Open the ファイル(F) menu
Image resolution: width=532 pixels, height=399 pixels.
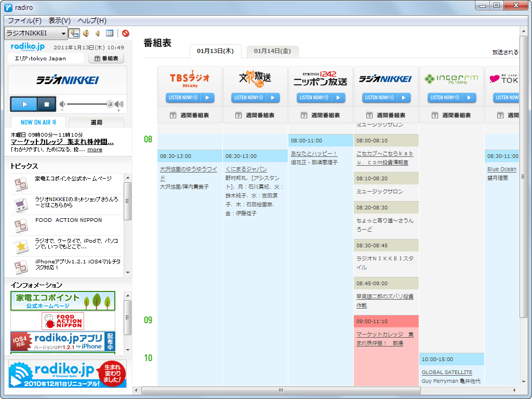click(x=25, y=21)
